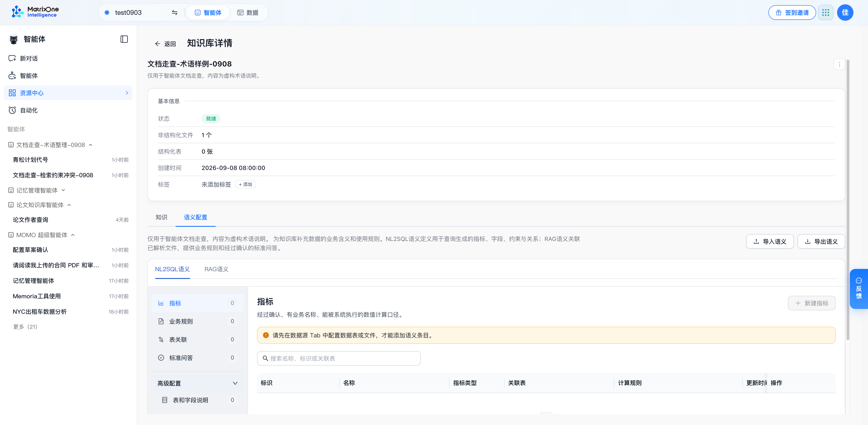The height and width of the screenshot is (425, 868).
Task: Click the document icon beside 业务规则
Action: 161,321
